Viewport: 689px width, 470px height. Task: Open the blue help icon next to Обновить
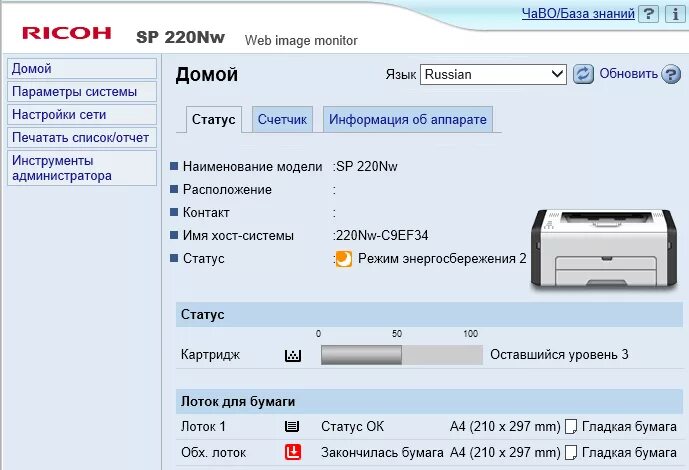[x=671, y=74]
